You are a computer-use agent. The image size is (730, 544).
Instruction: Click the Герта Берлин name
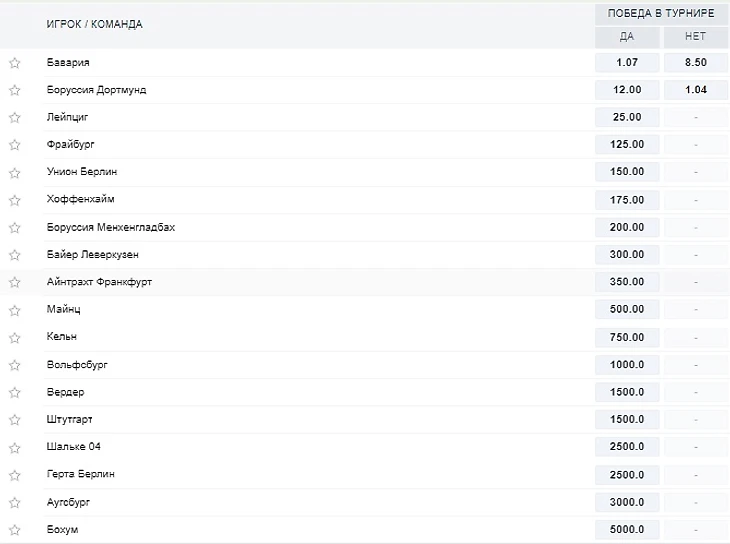pos(81,474)
